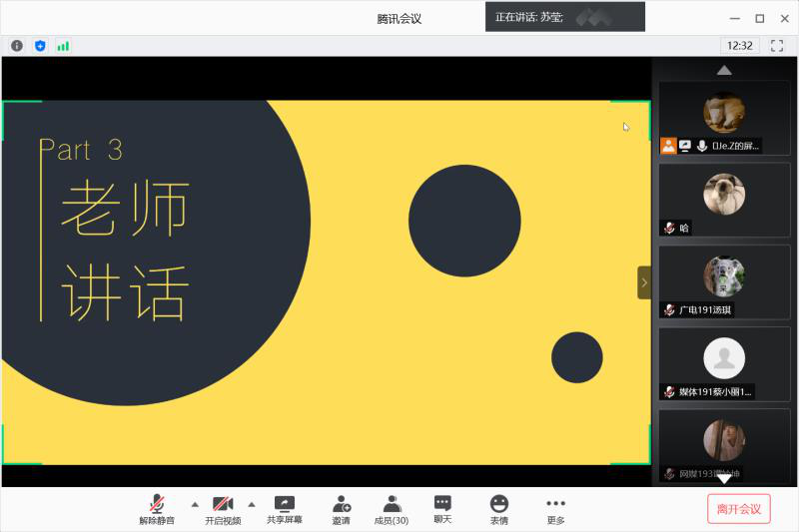Click the meeting info icon
Viewport: 799px width, 532px height.
[17, 45]
